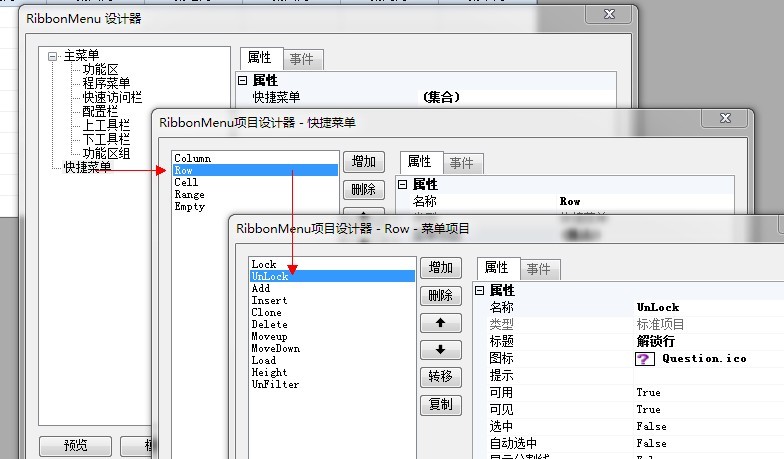This screenshot has width=784, height=459.
Task: Select 下工具栏 tree item
Action: click(106, 139)
